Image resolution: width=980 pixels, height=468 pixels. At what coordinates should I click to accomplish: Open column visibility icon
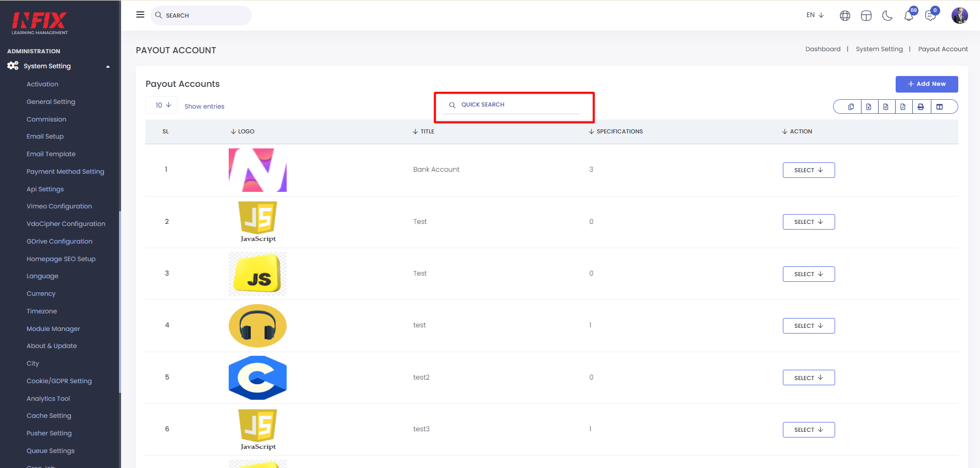(x=940, y=107)
